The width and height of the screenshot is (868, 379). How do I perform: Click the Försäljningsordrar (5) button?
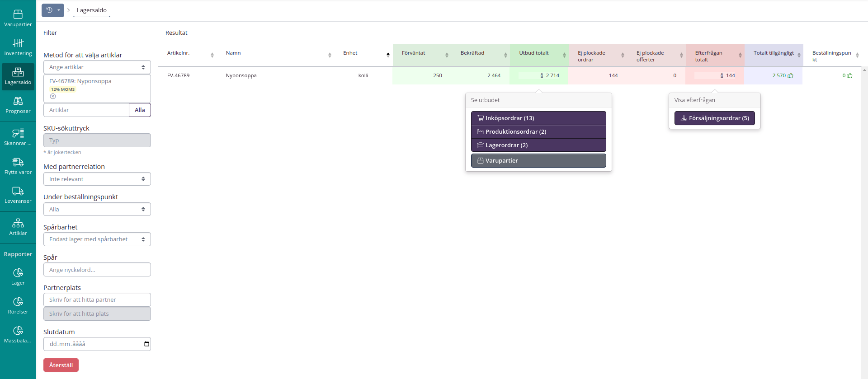click(x=714, y=118)
